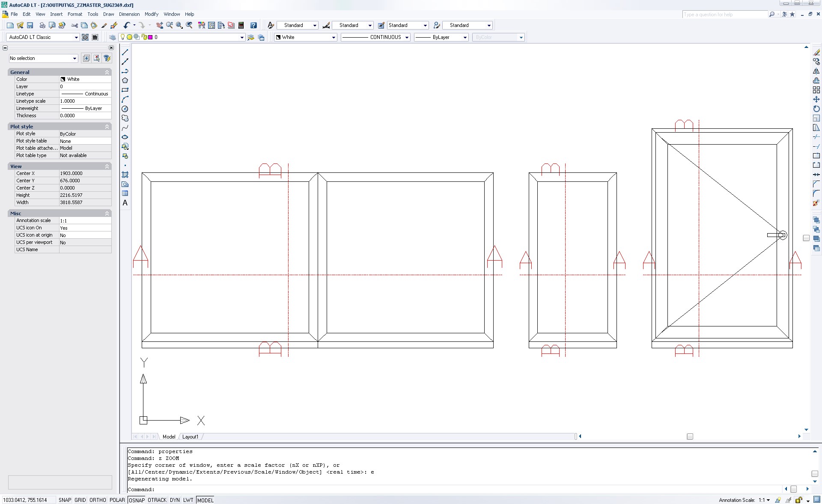Click the Save toolbar icon
This screenshot has width=822, height=504.
[30, 25]
